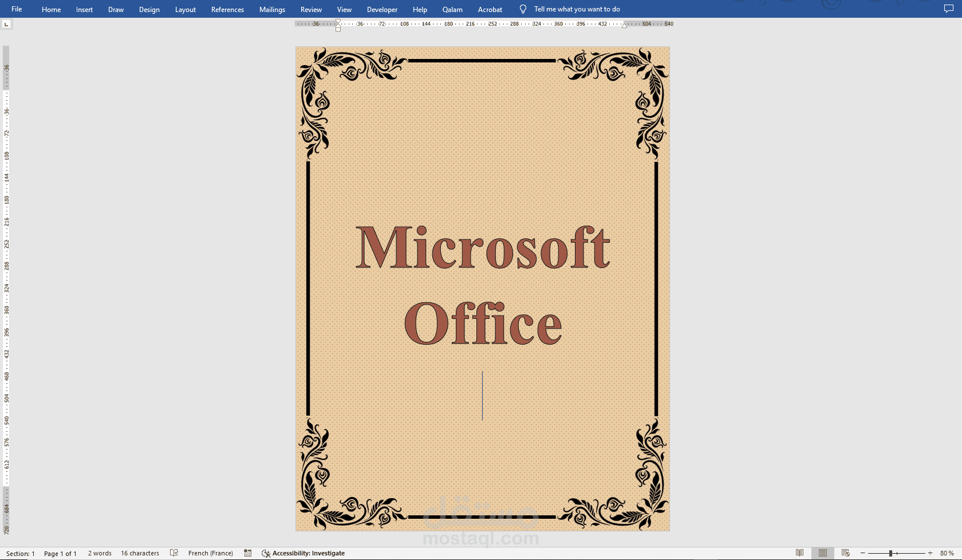This screenshot has width=962, height=560.
Task: Open the Review ribbon tab
Action: pyautogui.click(x=311, y=9)
